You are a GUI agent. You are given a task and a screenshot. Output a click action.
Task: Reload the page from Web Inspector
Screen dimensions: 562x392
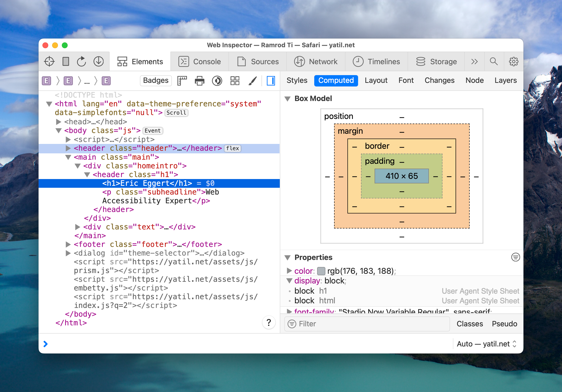click(81, 61)
